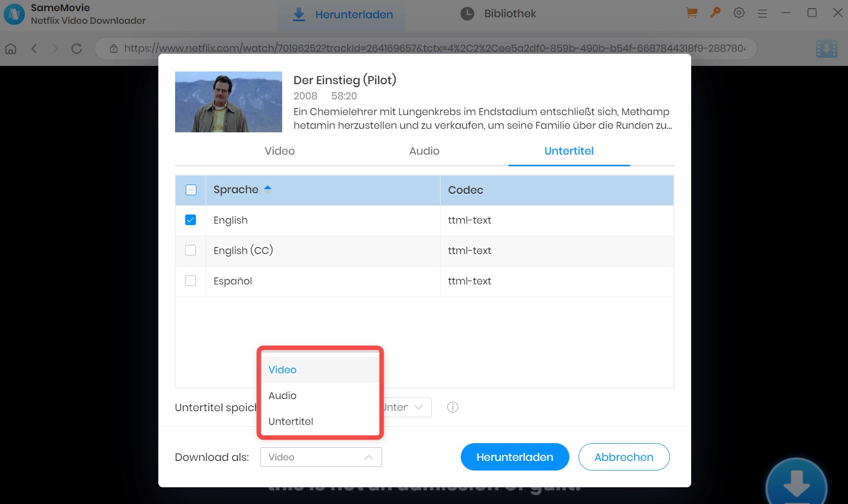Click the browser forward arrow

55,49
